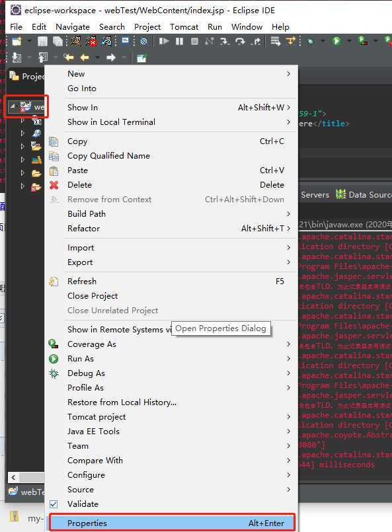Image resolution: width=392 pixels, height=532 pixels.
Task: Open the Debug As submenu
Action: pos(172,373)
